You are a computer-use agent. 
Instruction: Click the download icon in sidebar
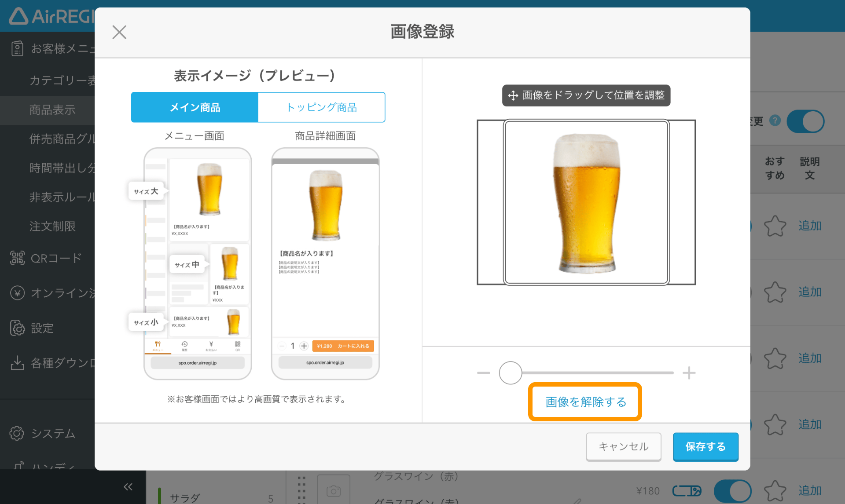coord(17,363)
